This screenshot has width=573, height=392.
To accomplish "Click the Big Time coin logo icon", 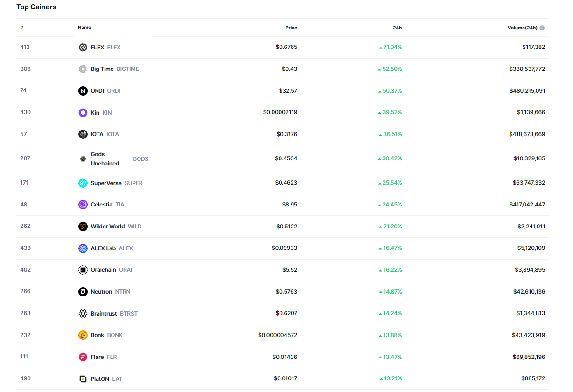I will tap(83, 69).
